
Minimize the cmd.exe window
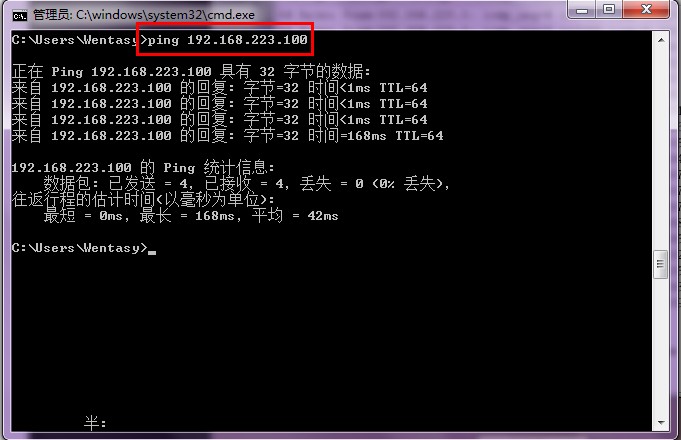click(582, 10)
